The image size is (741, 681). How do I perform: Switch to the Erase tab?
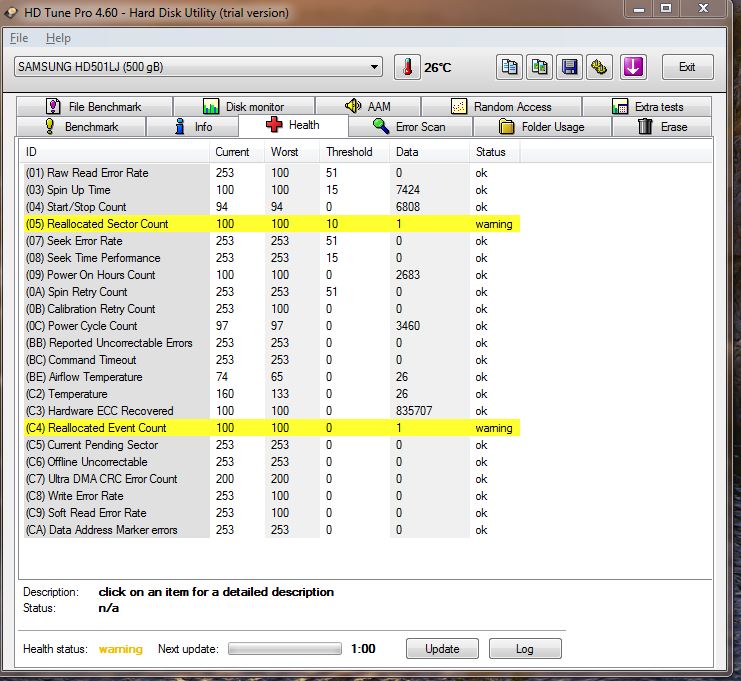662,127
